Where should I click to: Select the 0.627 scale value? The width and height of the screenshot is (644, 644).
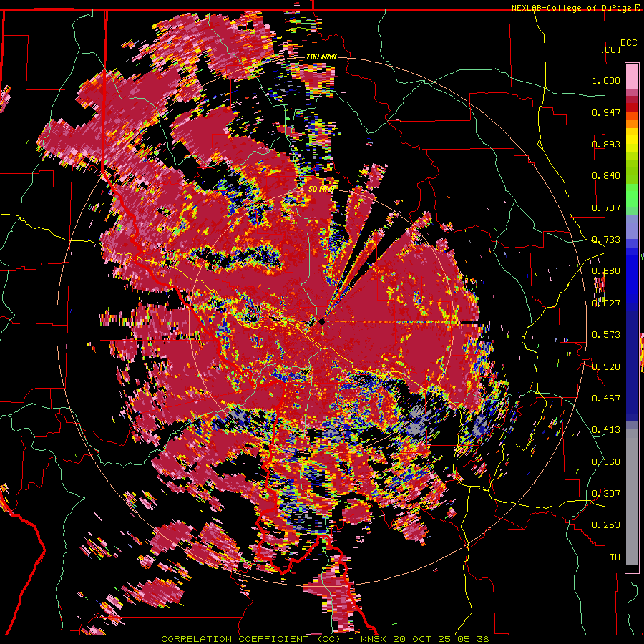606,303
